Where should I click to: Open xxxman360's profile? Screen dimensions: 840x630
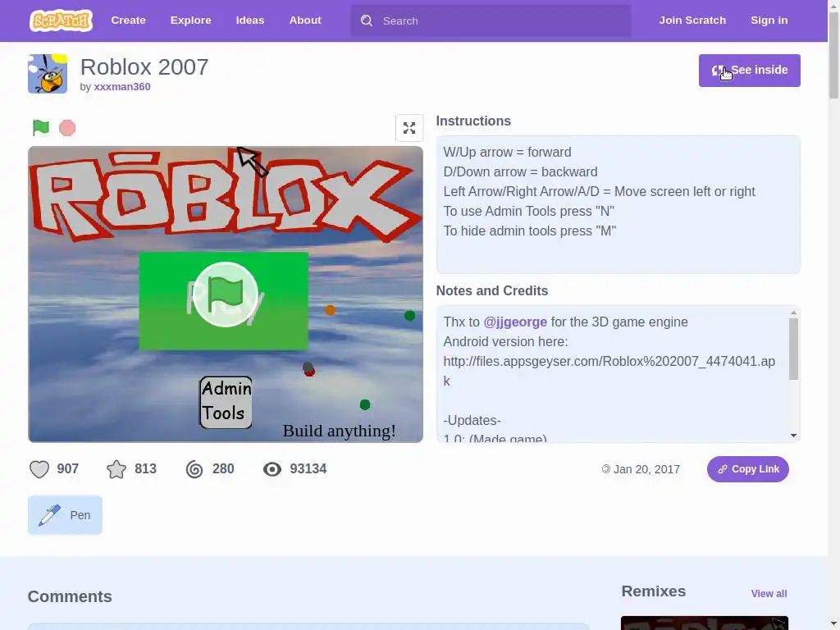click(x=122, y=87)
